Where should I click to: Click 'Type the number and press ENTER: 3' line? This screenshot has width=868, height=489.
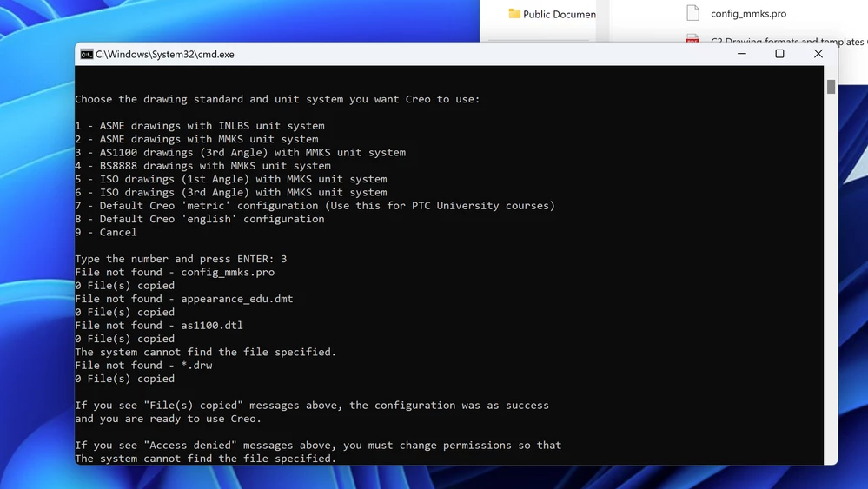(181, 258)
